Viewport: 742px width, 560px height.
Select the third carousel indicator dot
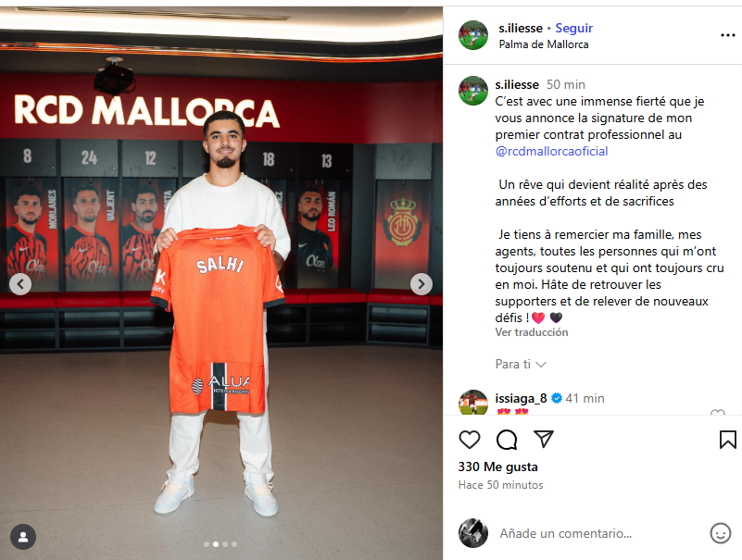point(225,544)
